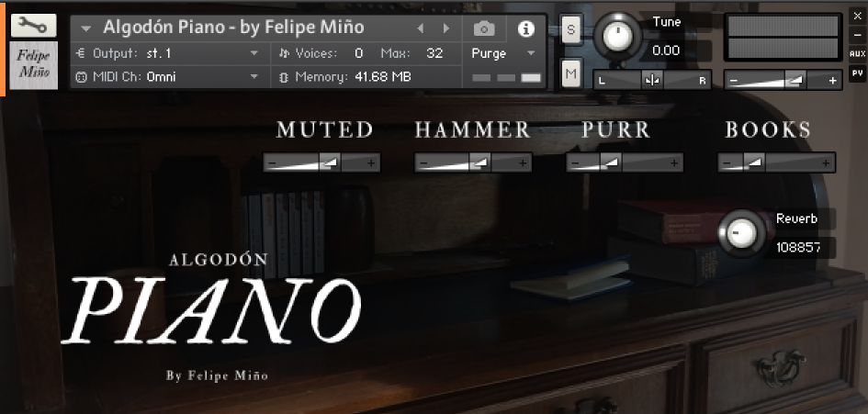Load previous instrument with left arrow

(x=421, y=28)
